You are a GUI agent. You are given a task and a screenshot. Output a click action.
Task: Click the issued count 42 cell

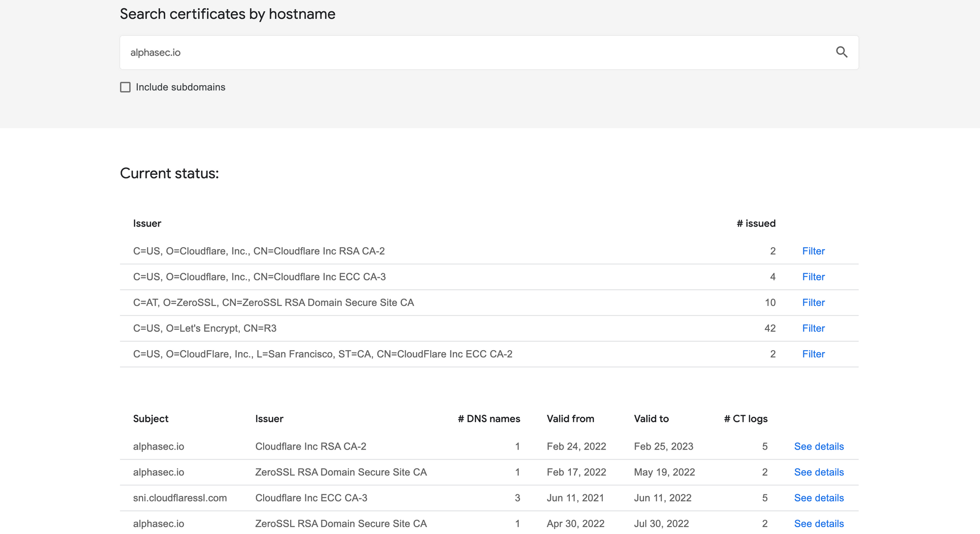770,329
